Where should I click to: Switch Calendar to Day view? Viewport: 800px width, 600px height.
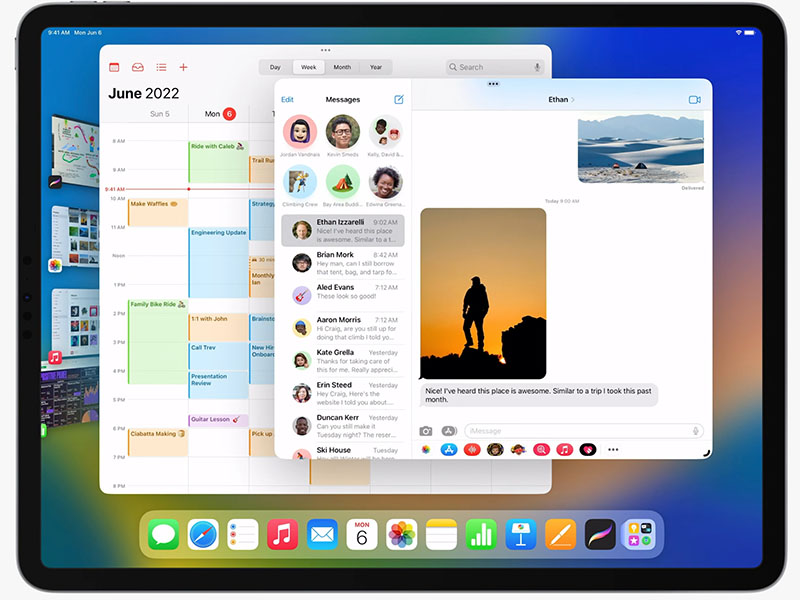pos(275,67)
